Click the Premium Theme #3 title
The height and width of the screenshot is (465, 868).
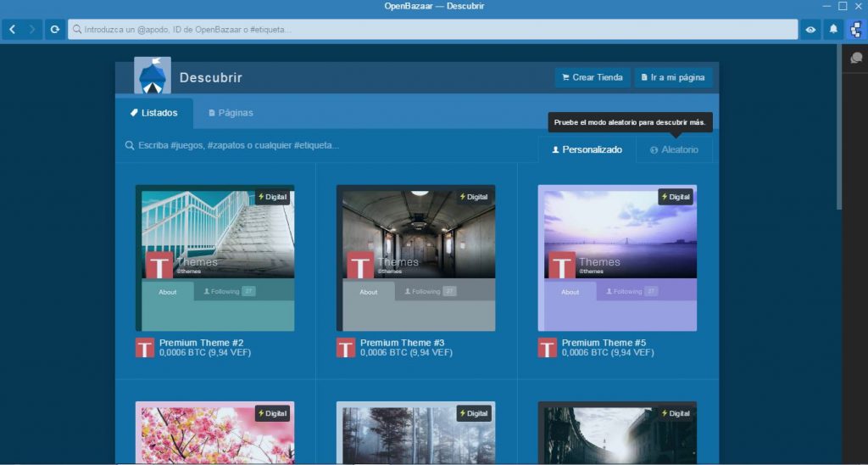403,343
